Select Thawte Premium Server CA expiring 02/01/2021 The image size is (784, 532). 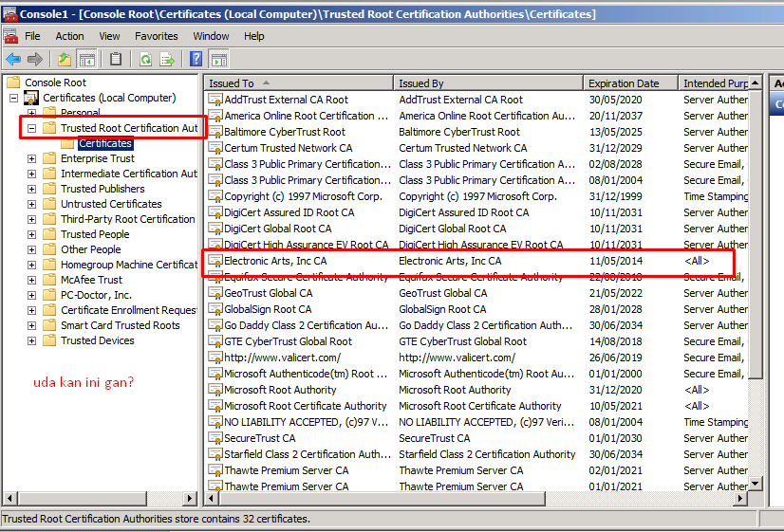click(x=477, y=470)
